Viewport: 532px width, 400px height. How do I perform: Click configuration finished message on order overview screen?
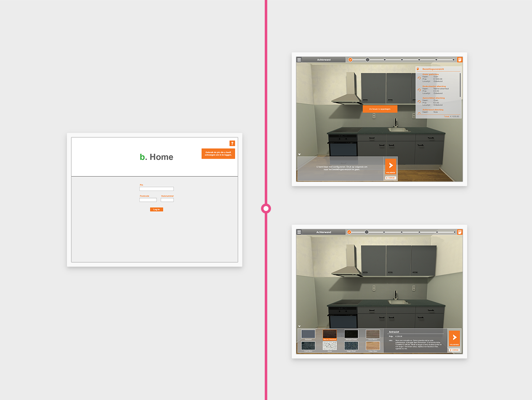[x=342, y=168]
